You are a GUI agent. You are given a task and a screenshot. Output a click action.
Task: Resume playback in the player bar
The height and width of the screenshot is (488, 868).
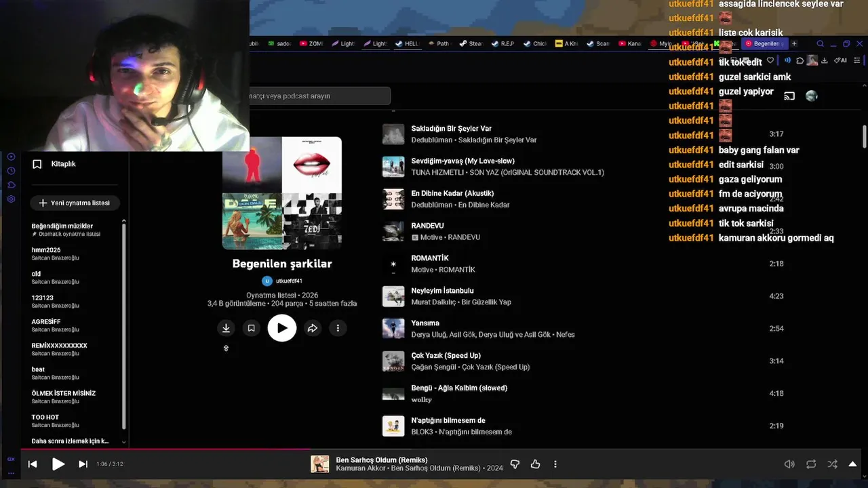(58, 464)
